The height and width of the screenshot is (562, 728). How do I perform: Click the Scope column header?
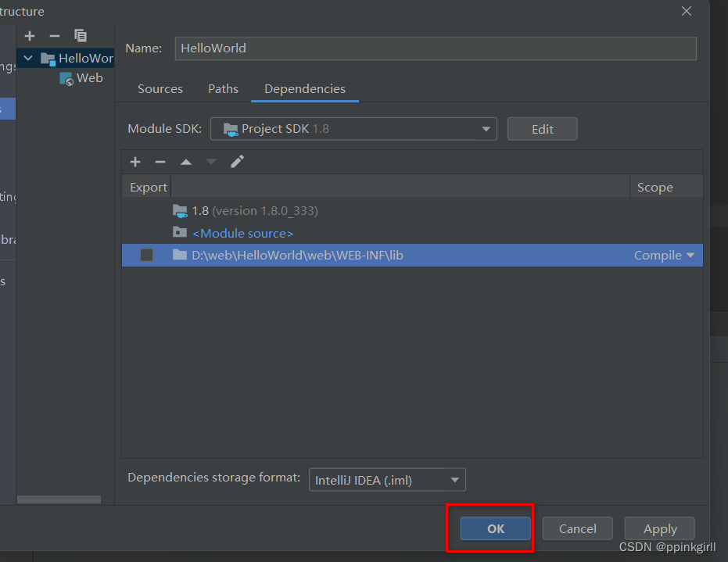point(665,187)
